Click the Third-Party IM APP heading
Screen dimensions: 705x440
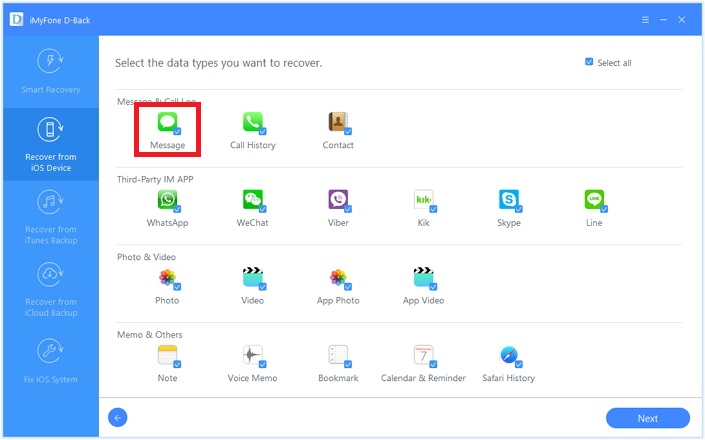155,179
